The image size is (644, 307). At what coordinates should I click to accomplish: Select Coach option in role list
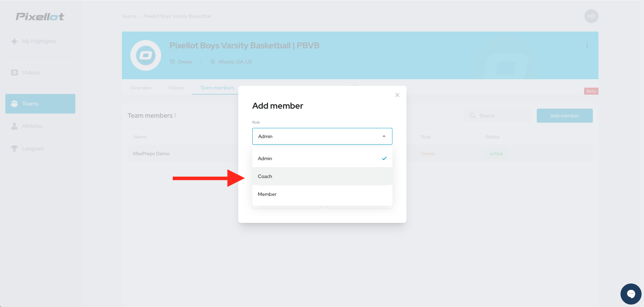322,176
